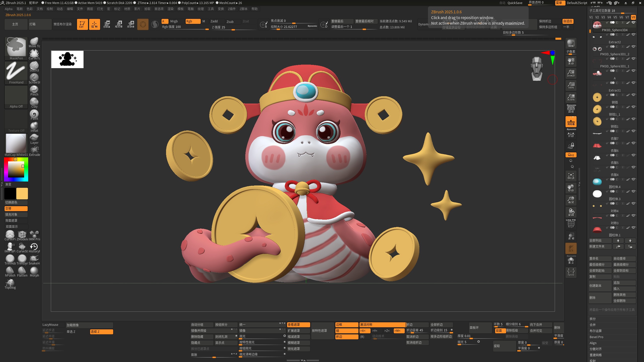Viewport: 644px width, 362px height.
Task: Click the Rgb 强度 slider
Action: point(185,27)
